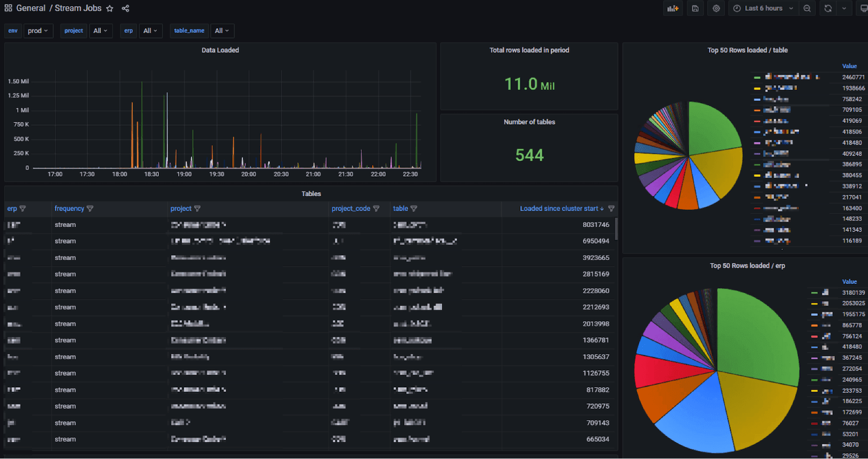Screen dimensions: 868x459
Task: Click the Add panel icon
Action: tap(673, 8)
